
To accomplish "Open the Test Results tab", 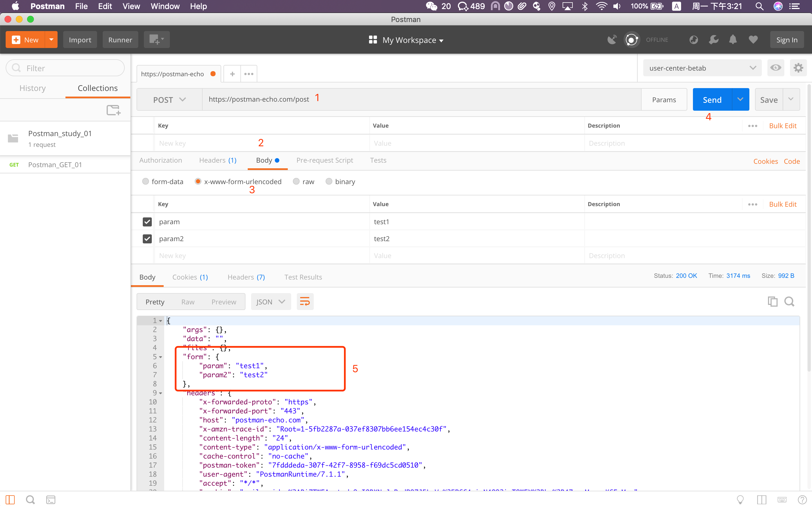I will click(303, 278).
